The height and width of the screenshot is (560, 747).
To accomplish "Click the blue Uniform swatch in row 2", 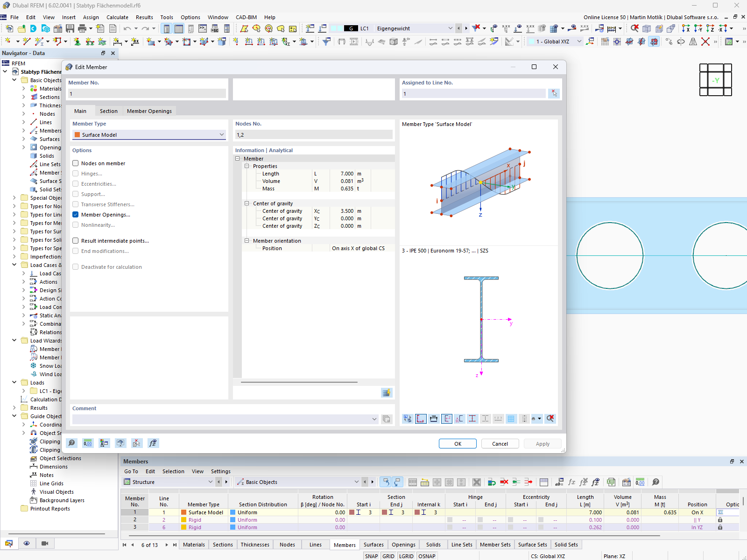I will [x=233, y=520].
